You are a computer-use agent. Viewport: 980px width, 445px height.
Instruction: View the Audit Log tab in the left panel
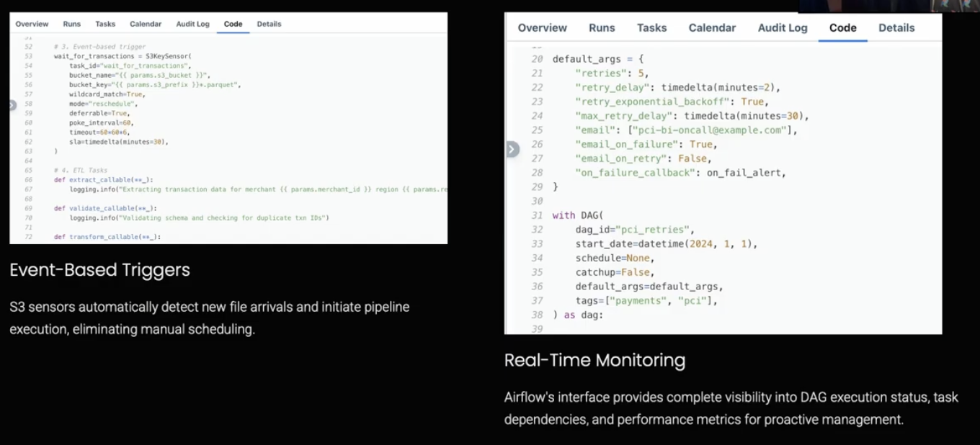192,24
